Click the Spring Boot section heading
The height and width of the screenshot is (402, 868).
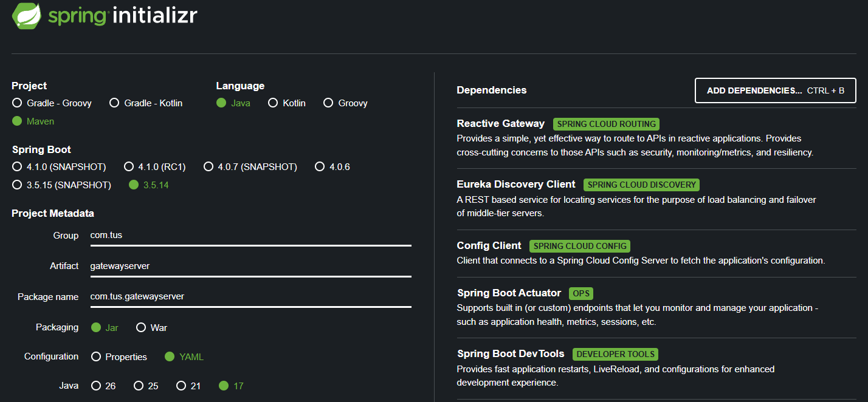41,149
